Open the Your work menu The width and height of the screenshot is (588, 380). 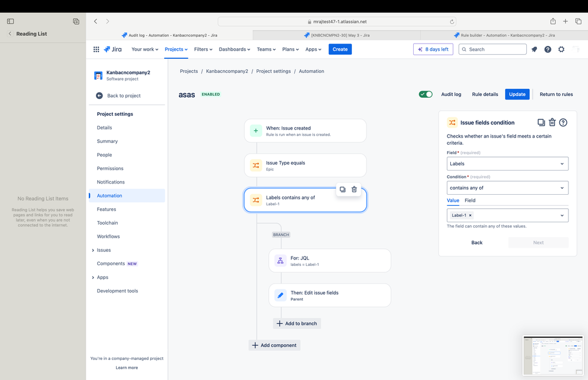(145, 49)
